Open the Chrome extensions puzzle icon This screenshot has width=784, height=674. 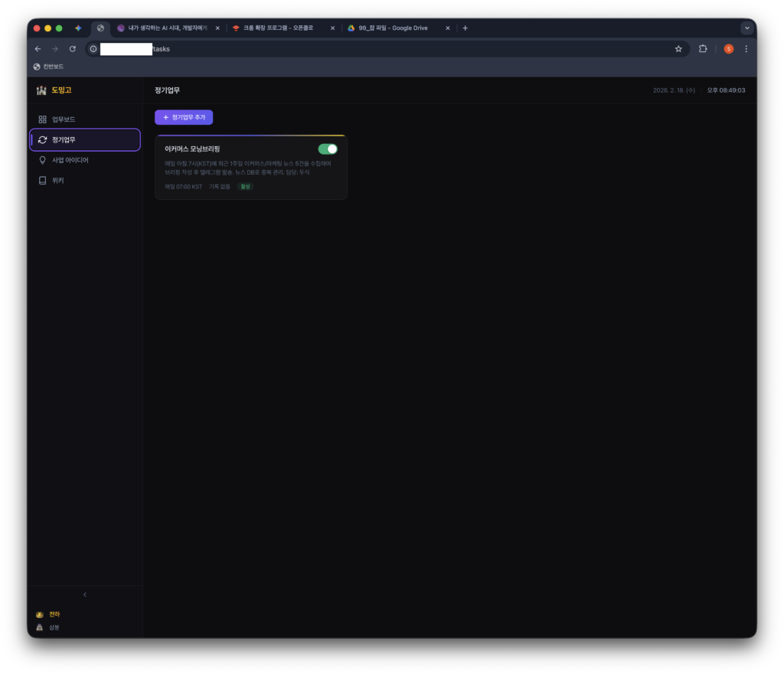[703, 49]
